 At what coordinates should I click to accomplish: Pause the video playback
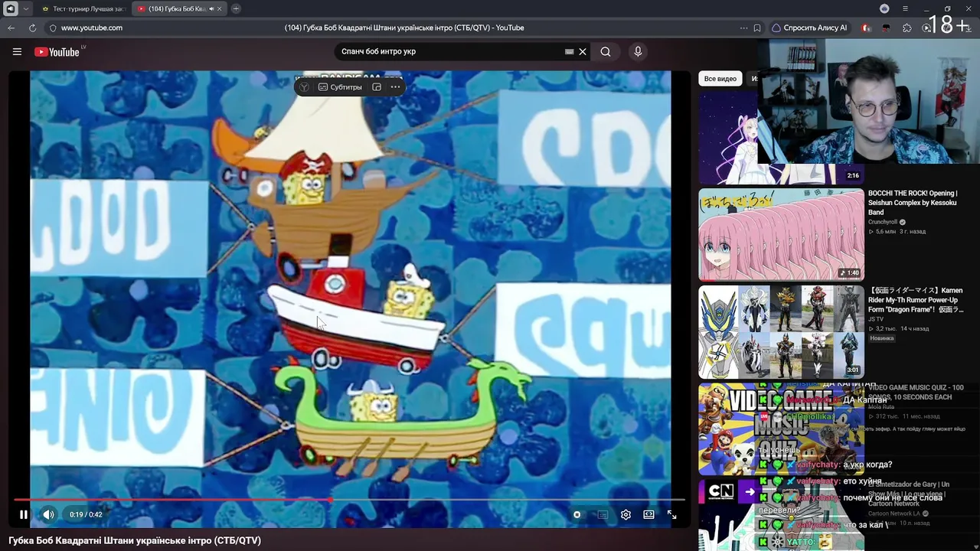(24, 514)
